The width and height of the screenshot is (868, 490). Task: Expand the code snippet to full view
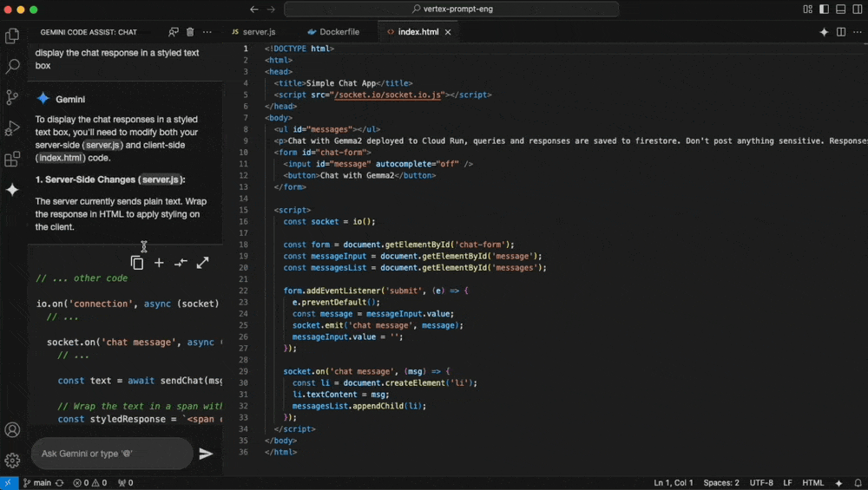[x=202, y=263]
